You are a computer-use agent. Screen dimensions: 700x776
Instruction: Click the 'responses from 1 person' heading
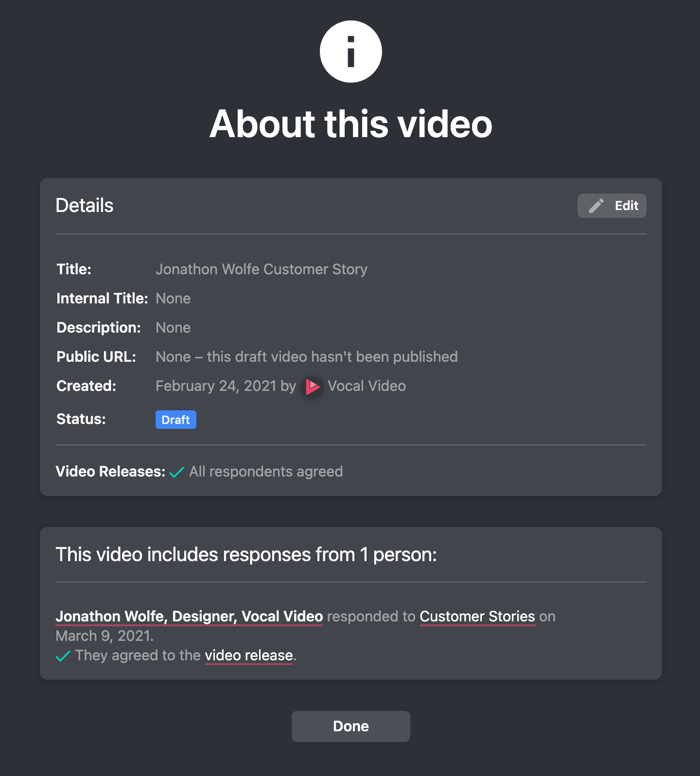click(x=246, y=555)
